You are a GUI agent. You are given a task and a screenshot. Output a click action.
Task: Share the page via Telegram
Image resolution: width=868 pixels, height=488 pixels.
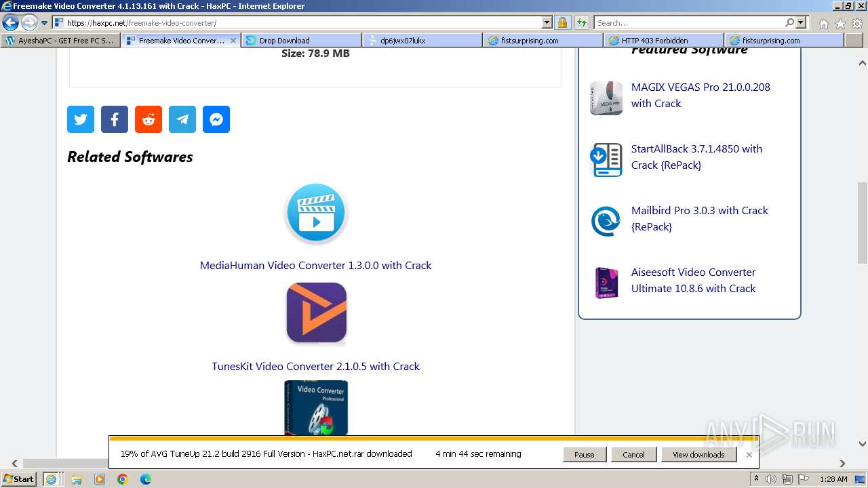182,119
